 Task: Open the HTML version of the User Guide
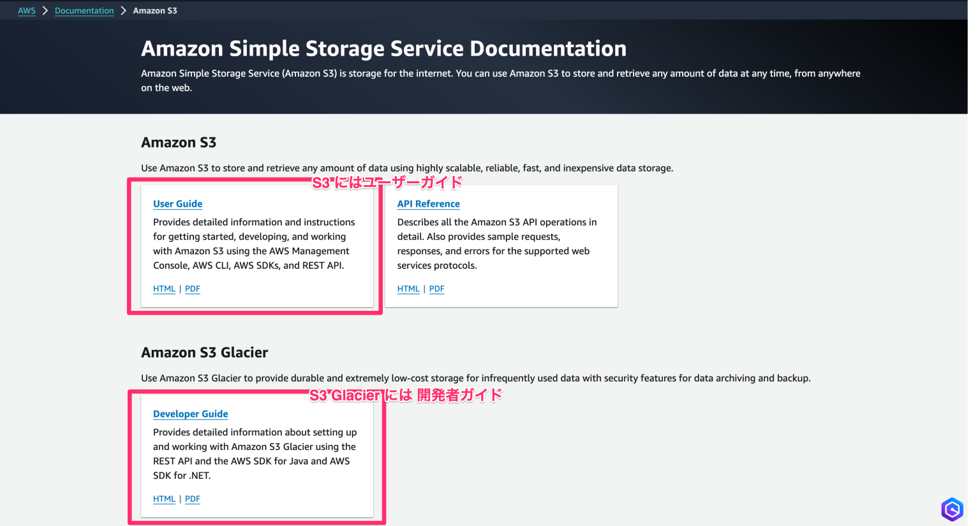[164, 289]
